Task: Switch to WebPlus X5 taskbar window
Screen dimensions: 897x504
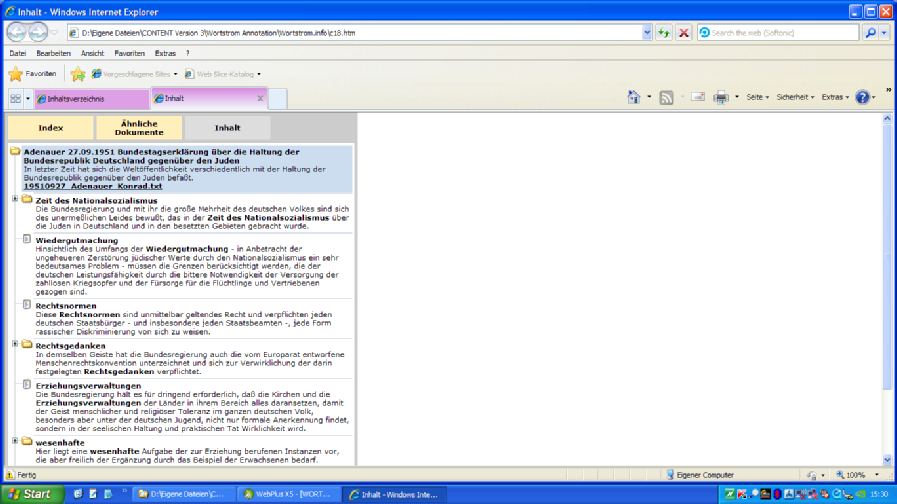Action: 288,494
